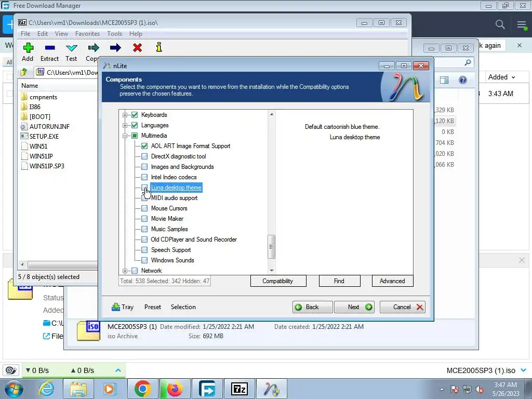Open the Edit menu in 7-Zip
Screen dimensions: 532x399
[x=43, y=34]
